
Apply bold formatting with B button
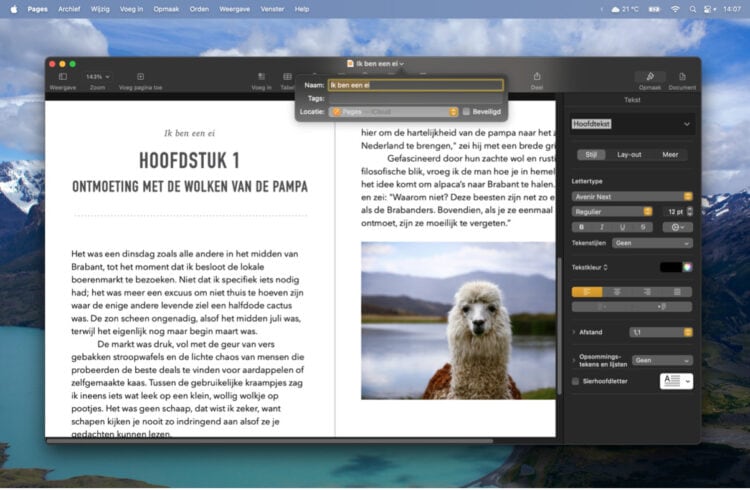coord(581,227)
